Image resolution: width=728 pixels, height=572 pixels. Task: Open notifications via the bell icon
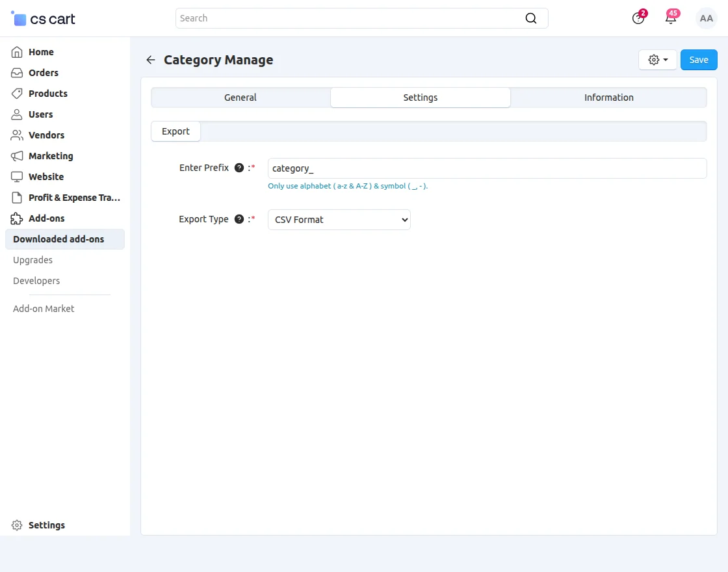(x=671, y=18)
